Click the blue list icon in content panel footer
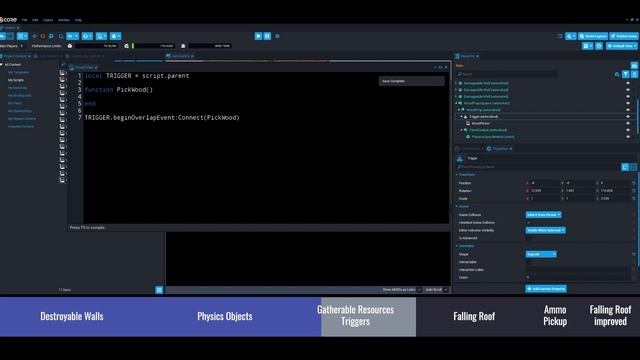This screenshot has height=360, width=640. [x=159, y=290]
